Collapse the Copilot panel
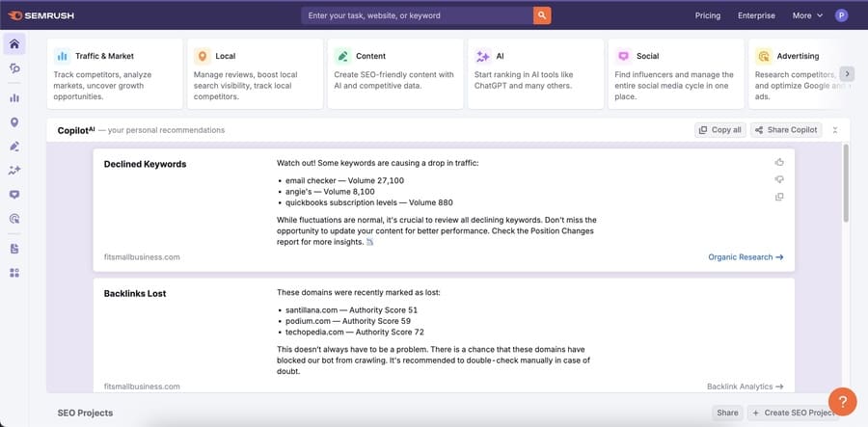 point(835,130)
